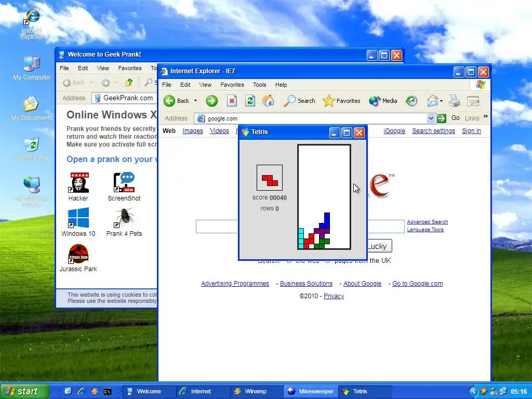Expand the Links toolbar chevron
The image size is (532, 399).
pos(486,116)
